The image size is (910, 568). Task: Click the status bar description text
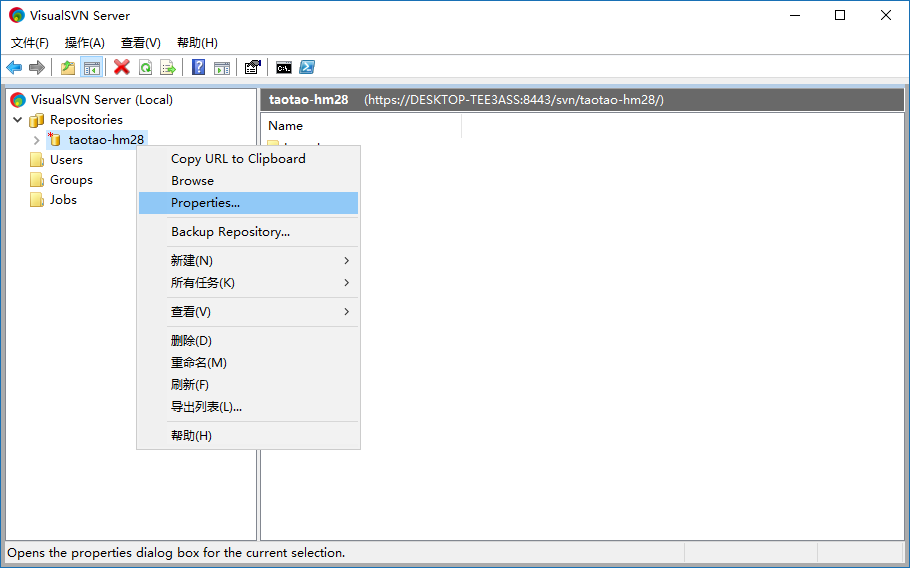tap(176, 552)
